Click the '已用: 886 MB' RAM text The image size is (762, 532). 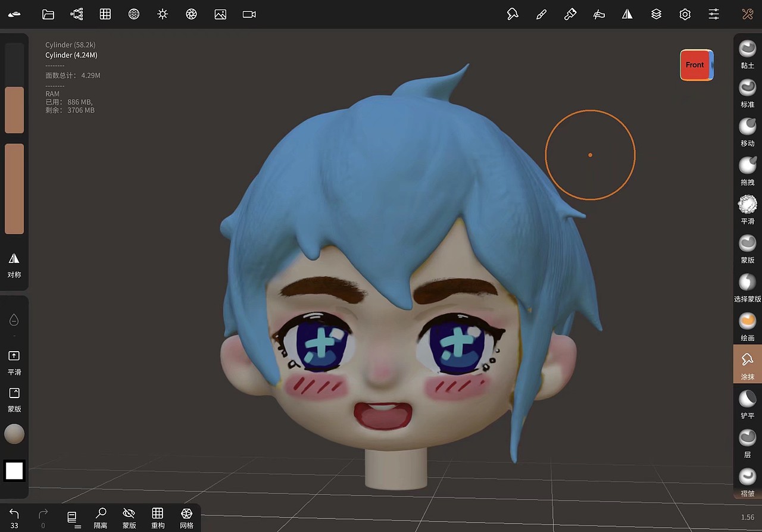(x=68, y=102)
